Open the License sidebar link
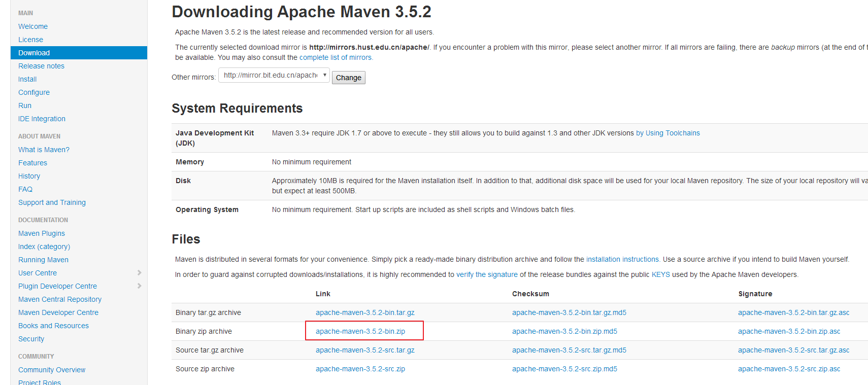 (x=30, y=40)
